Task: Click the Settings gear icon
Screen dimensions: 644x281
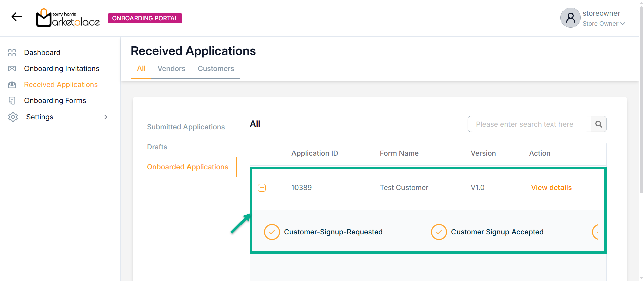Action: coord(13,117)
